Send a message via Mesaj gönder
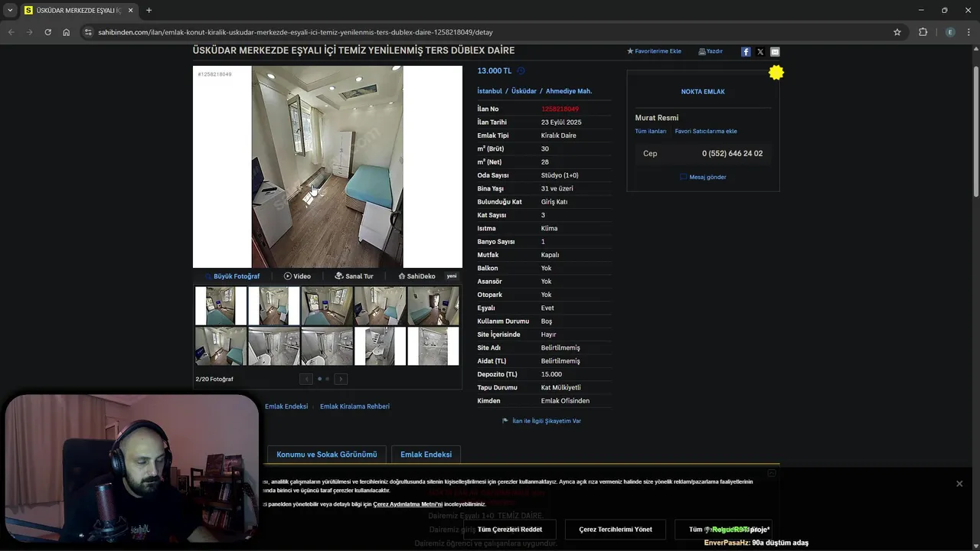This screenshot has height=551, width=980. coord(703,177)
